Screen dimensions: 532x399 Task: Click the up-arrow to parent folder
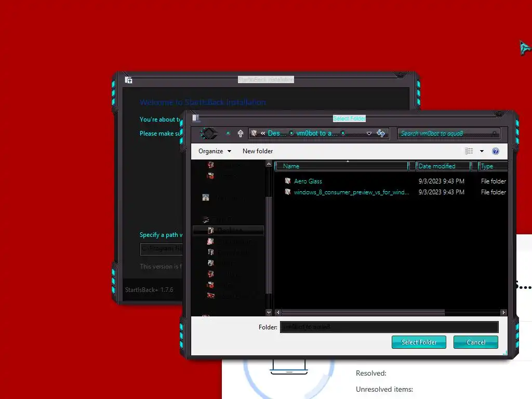(x=240, y=134)
